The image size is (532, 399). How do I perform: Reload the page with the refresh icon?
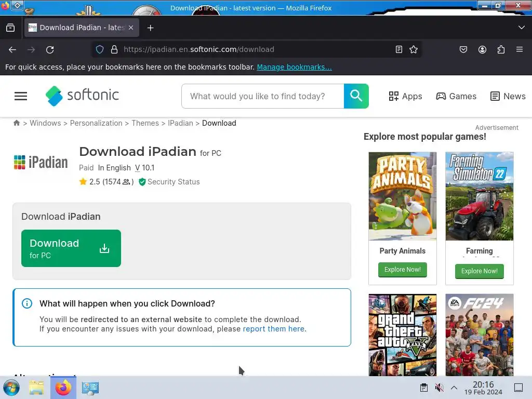pos(50,49)
